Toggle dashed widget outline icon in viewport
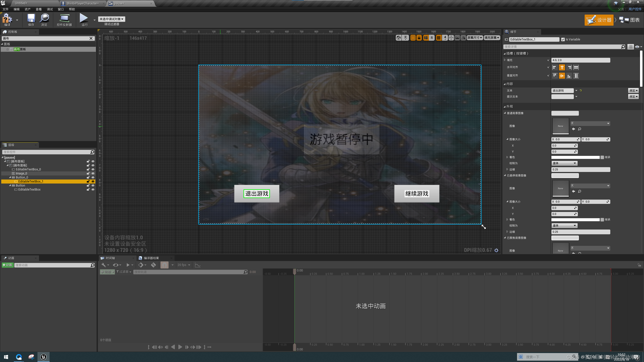The image size is (644, 362). 413,38
